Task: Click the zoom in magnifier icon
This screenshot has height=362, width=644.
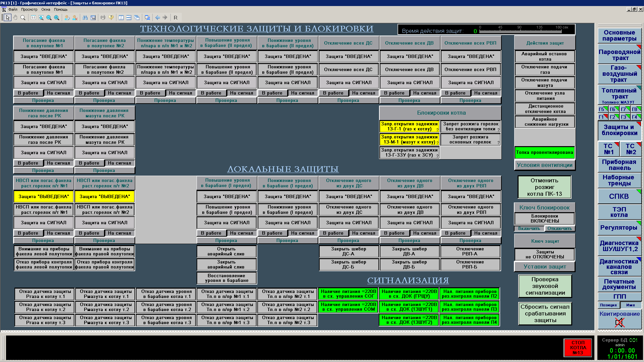Action: (x=57, y=17)
